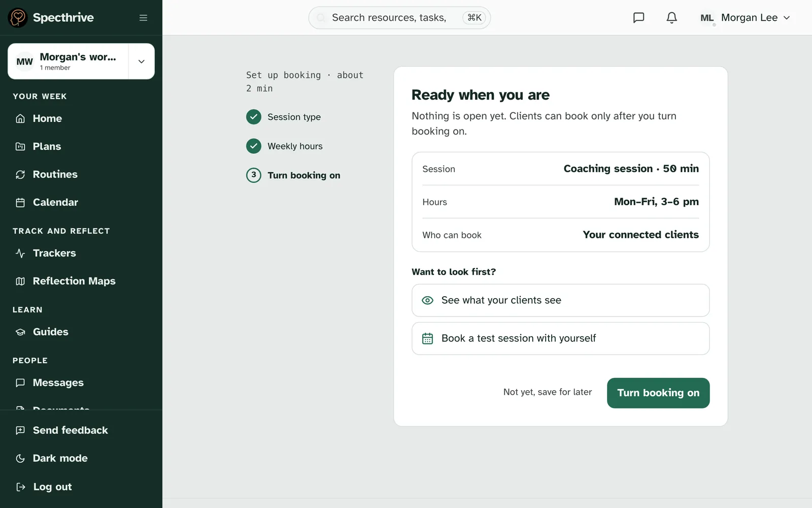Viewport: 812px width, 508px height.
Task: Toggle Dark mode
Action: (81, 458)
